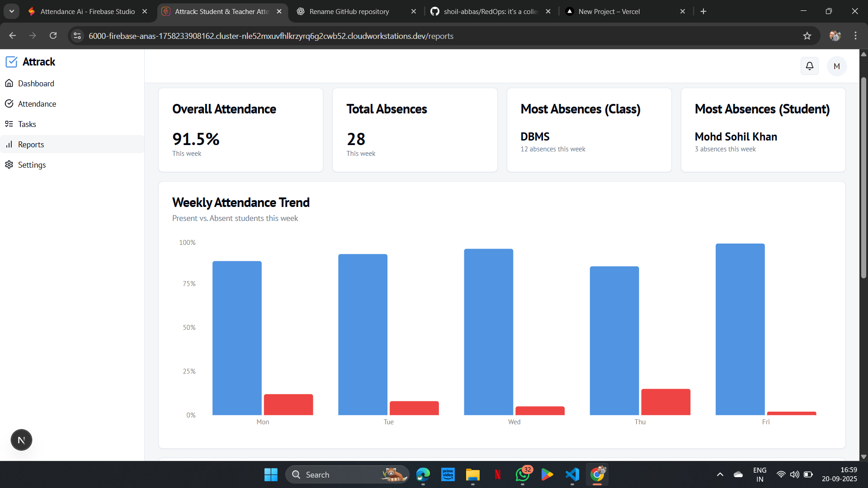Open the Attrack logo checkmark icon

pos(12,61)
